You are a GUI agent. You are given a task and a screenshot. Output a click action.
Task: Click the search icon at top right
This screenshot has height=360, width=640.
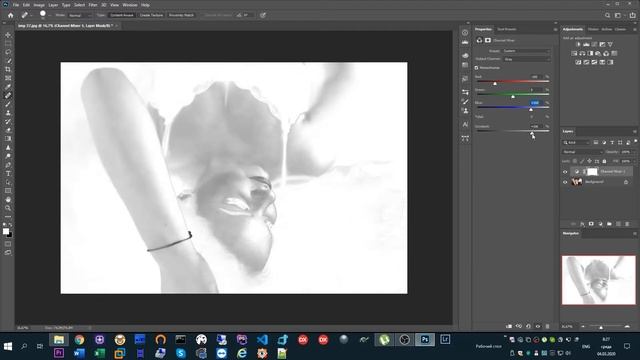[607, 15]
